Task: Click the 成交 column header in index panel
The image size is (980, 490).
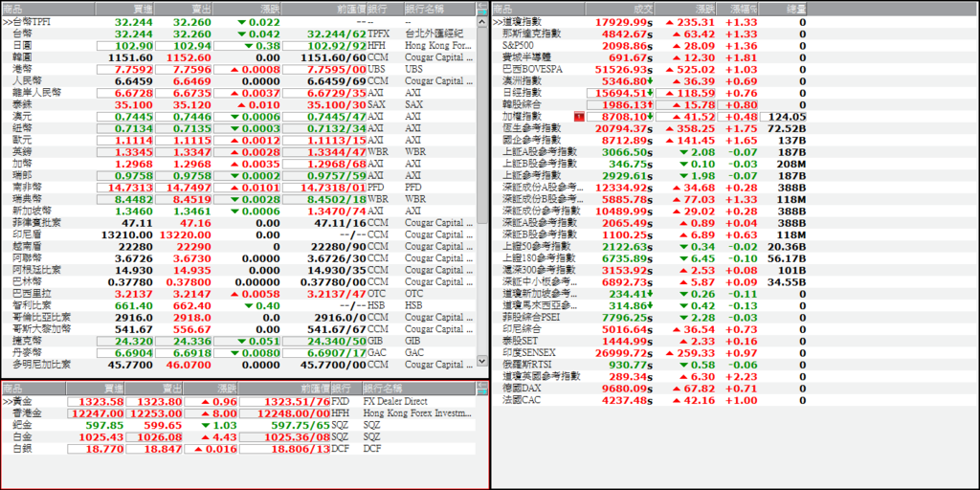Action: point(620,10)
